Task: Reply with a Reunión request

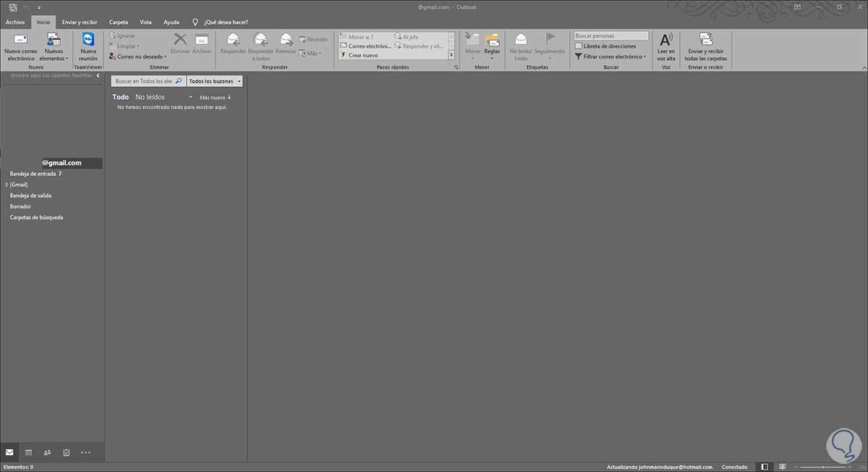Action: [x=313, y=39]
